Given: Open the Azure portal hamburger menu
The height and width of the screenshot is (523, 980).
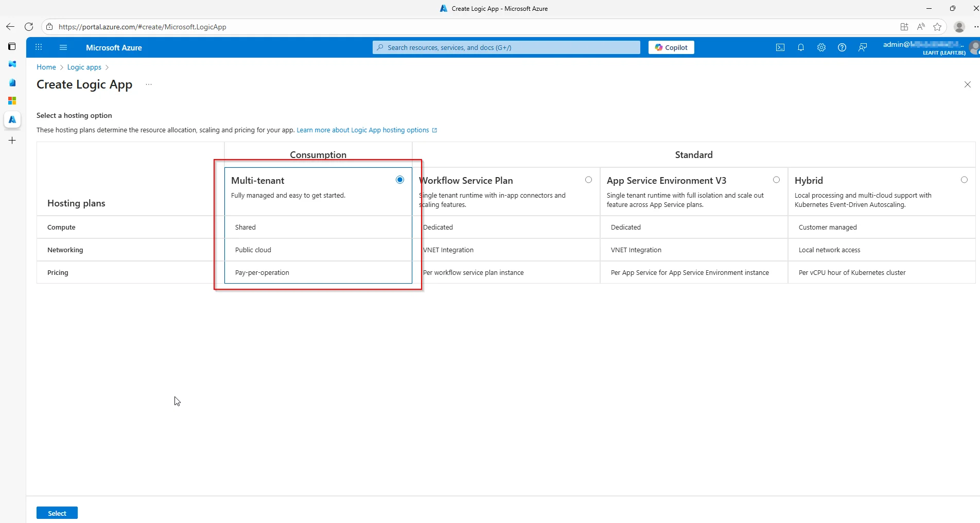Looking at the screenshot, I should (63, 47).
